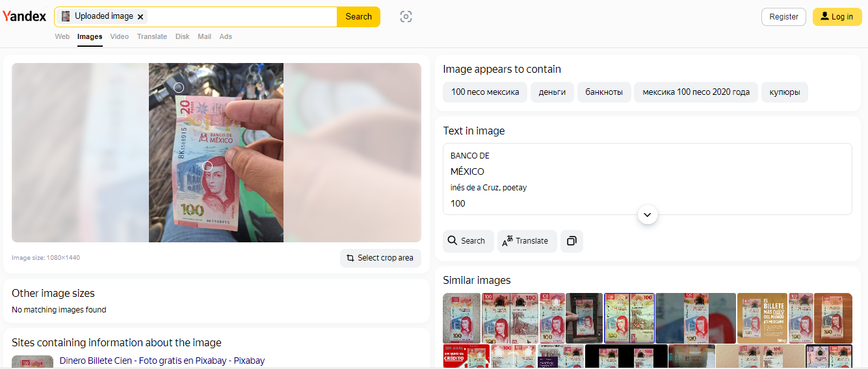Select the upper object marker circle on image

click(179, 88)
